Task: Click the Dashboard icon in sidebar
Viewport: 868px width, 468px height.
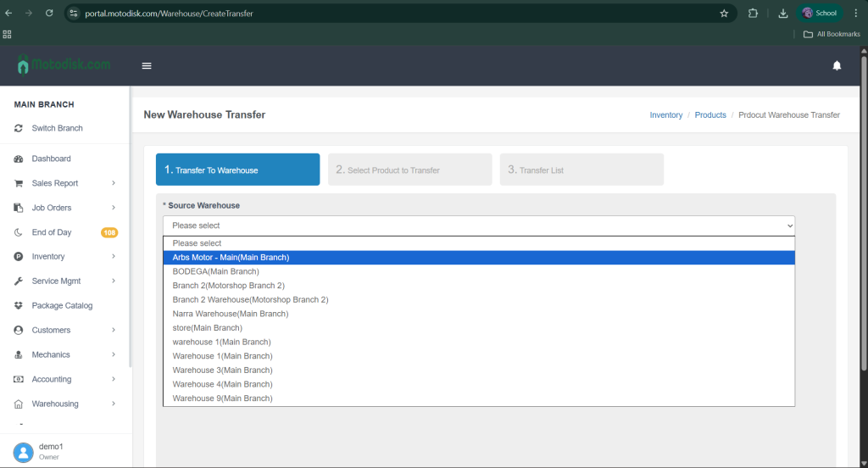Action: [x=19, y=159]
